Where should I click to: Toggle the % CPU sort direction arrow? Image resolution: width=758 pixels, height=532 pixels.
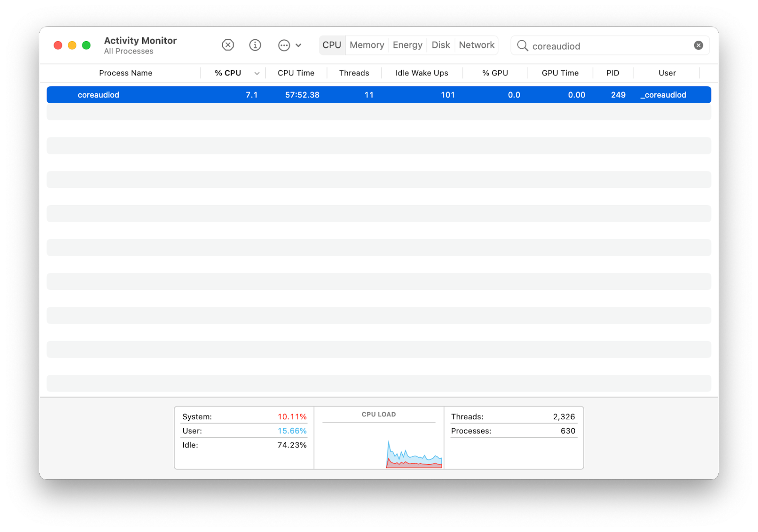[x=257, y=73]
